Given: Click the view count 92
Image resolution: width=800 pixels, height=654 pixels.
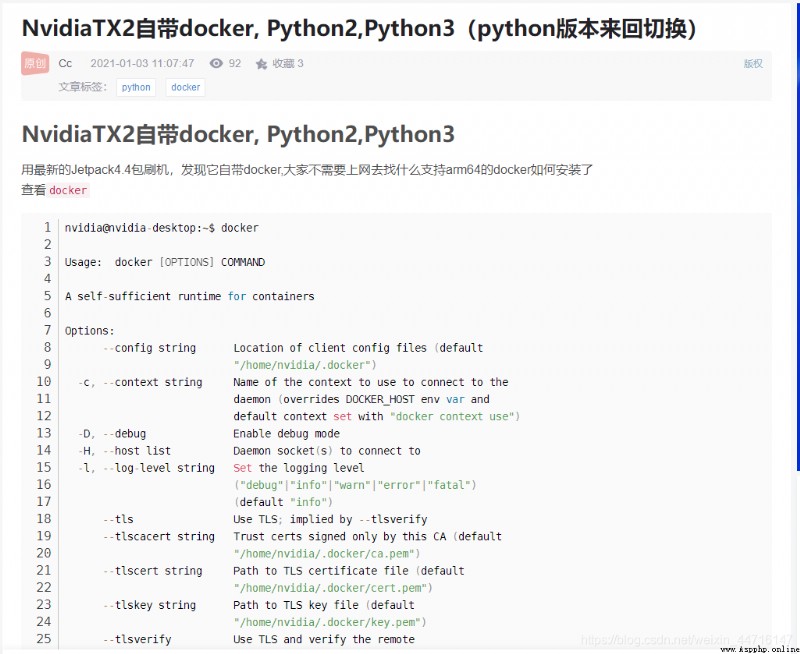Looking at the screenshot, I should [235, 63].
